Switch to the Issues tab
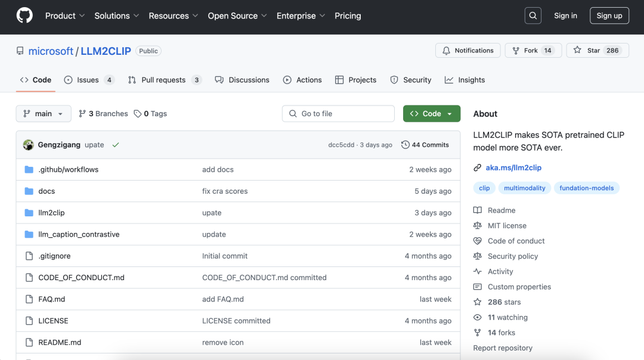 pos(88,80)
